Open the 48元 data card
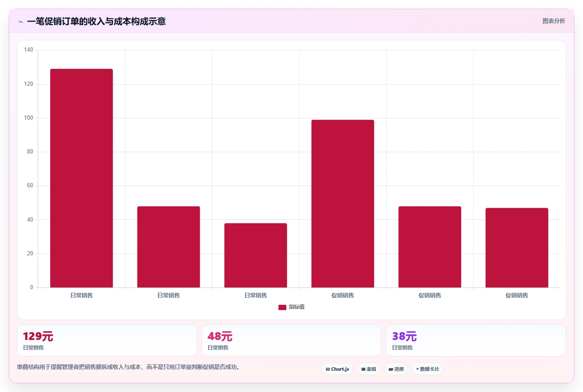 pyautogui.click(x=291, y=340)
